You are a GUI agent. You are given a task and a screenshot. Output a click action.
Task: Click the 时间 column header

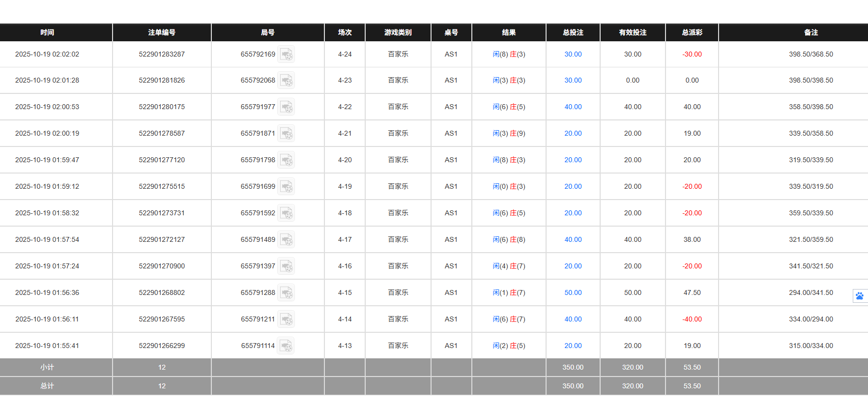[47, 32]
